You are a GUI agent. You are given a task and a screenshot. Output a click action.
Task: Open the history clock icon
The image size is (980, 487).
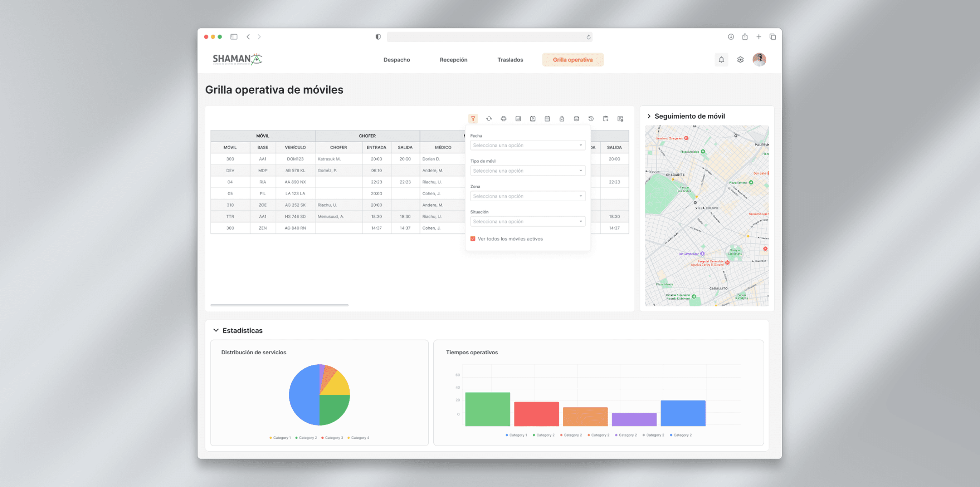point(591,119)
